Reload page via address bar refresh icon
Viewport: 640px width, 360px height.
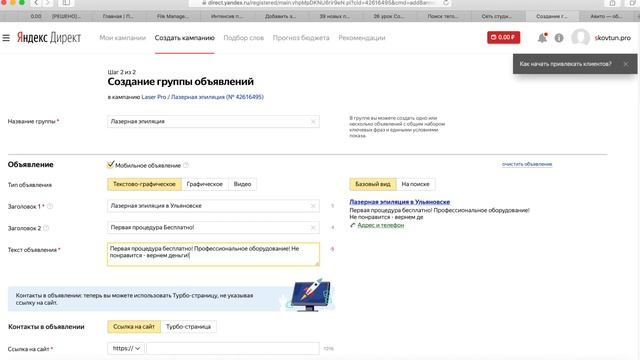tap(446, 3)
